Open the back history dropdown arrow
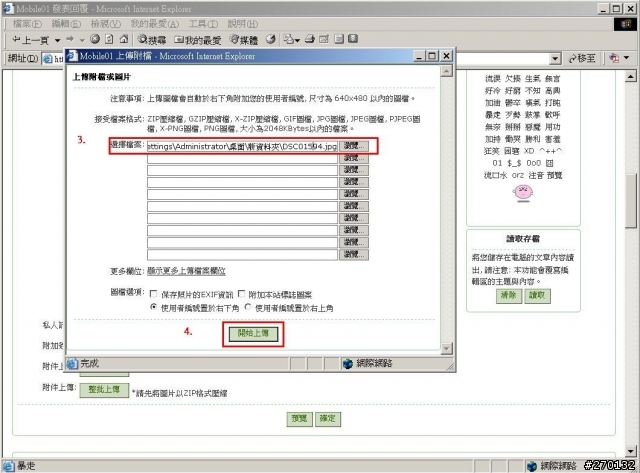The image size is (640, 473). pos(58,40)
